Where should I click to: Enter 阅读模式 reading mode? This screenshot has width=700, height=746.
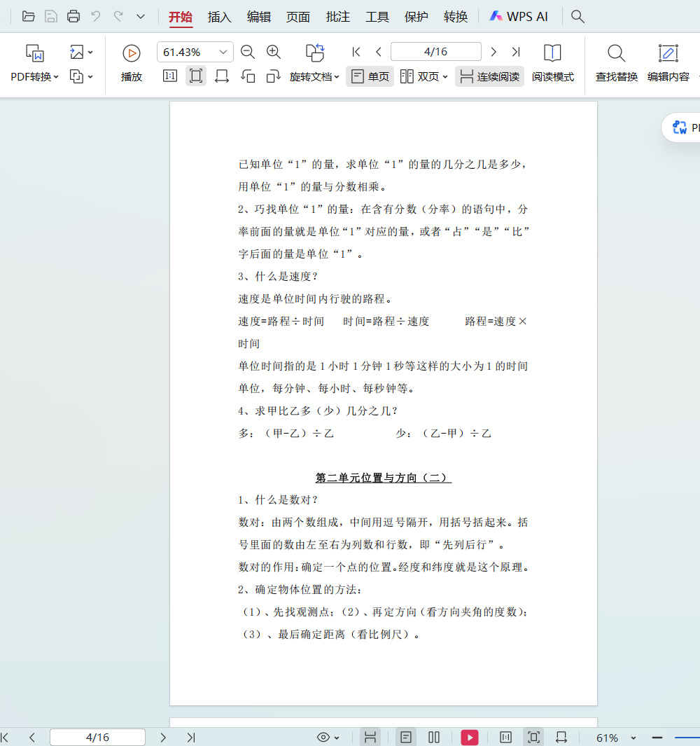tap(552, 63)
